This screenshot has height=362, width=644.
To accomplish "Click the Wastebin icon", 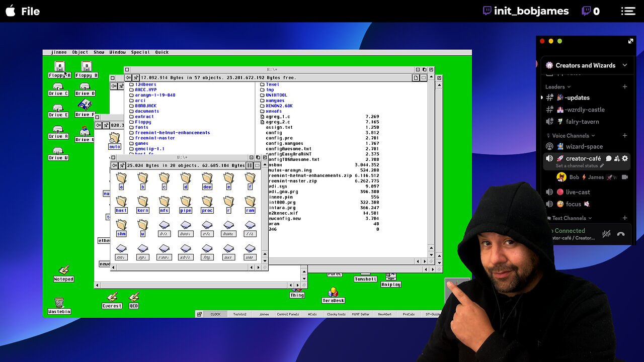I will (59, 306).
